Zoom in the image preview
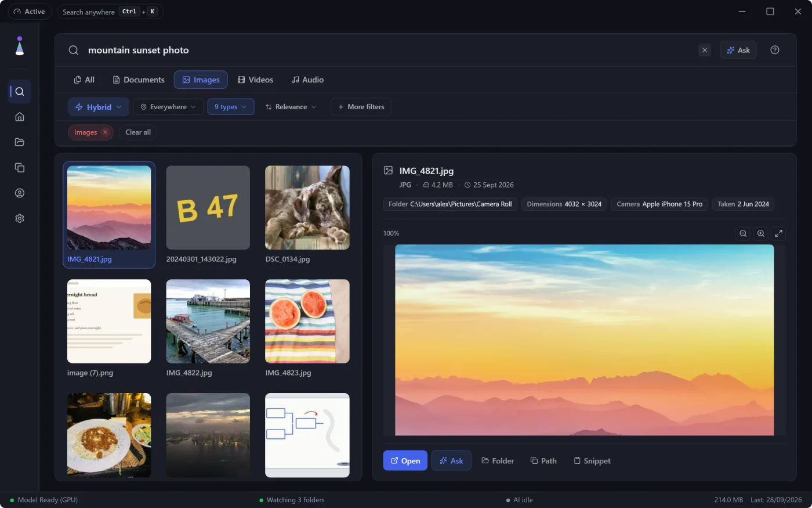Screen dimensions: 812x508 pos(761,233)
